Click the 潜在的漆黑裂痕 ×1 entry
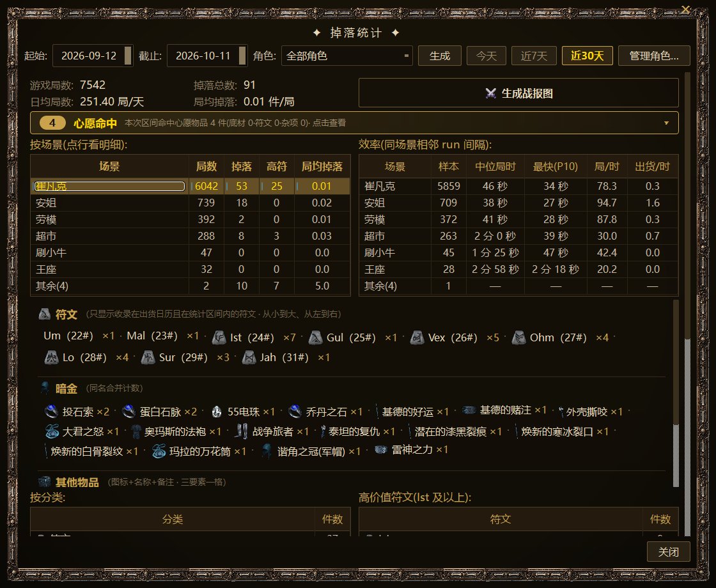This screenshot has height=588, width=716. point(455,431)
